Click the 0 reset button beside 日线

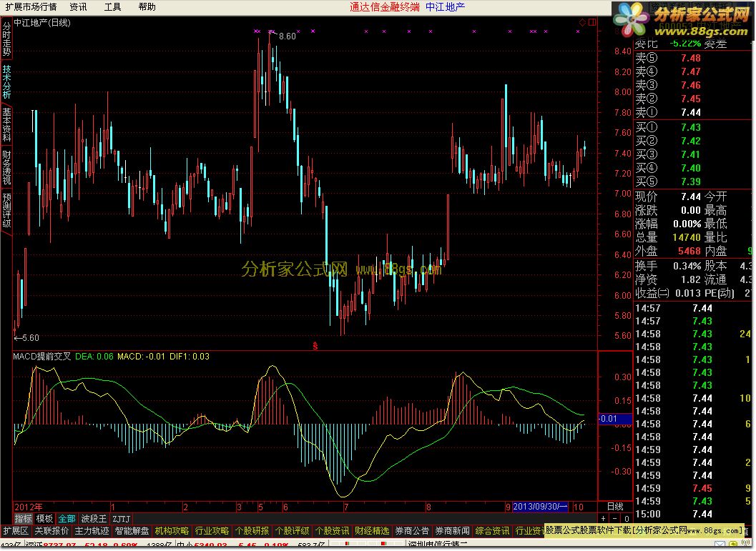(x=627, y=519)
